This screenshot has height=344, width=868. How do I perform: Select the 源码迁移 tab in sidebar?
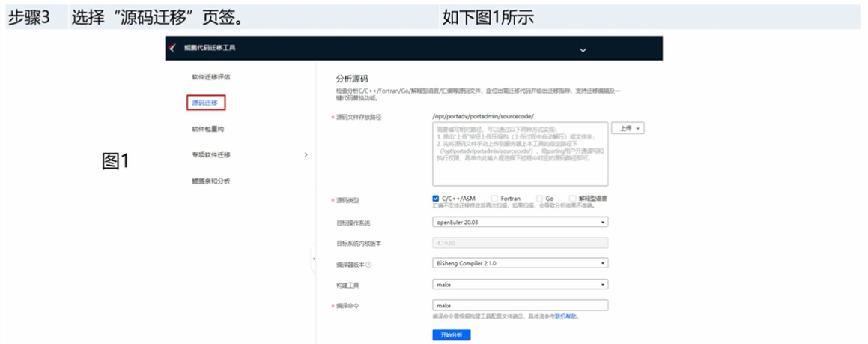pos(204,103)
